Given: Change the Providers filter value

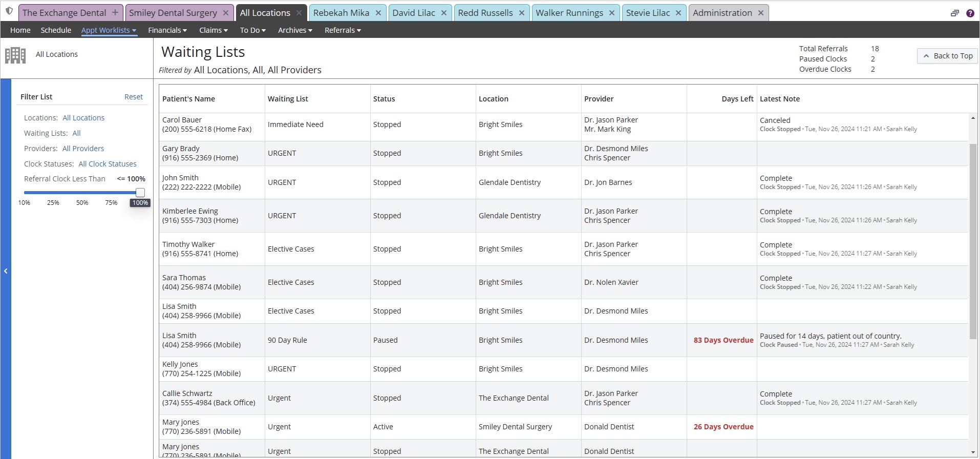Looking at the screenshot, I should pyautogui.click(x=83, y=149).
